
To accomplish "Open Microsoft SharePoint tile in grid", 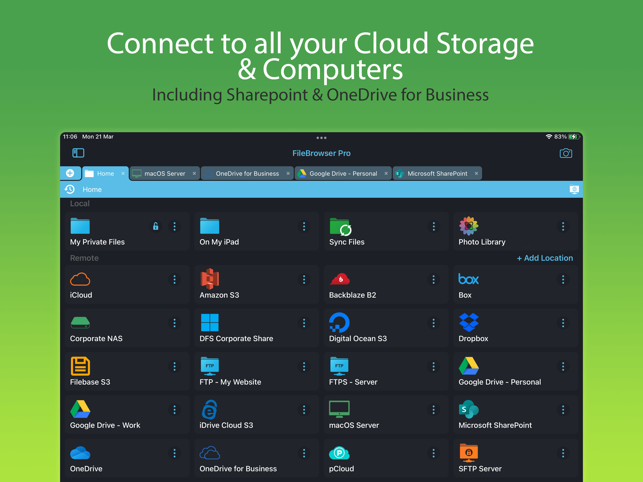I will (515, 415).
